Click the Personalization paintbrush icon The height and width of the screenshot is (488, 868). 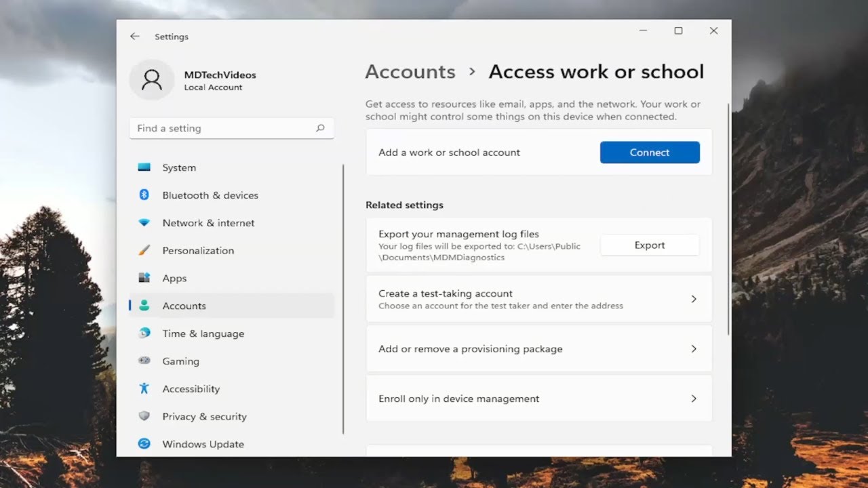[x=144, y=251]
